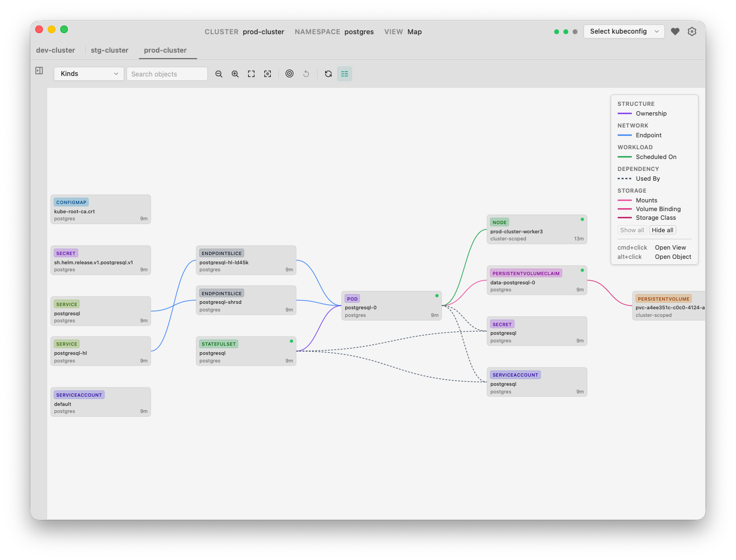Zoom in on the map

235,74
